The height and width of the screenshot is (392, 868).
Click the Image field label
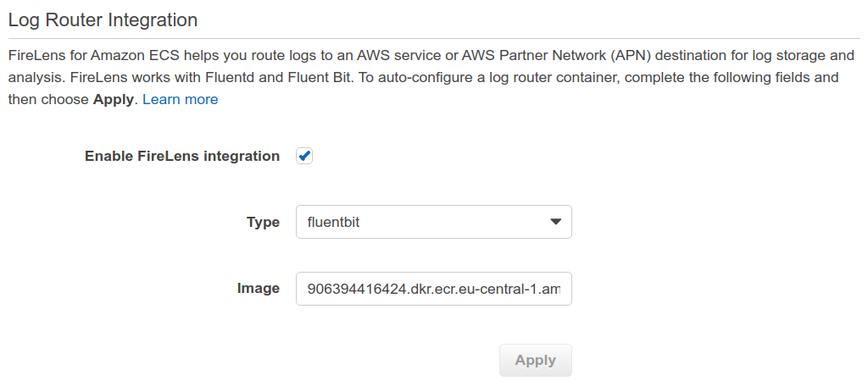coord(259,288)
